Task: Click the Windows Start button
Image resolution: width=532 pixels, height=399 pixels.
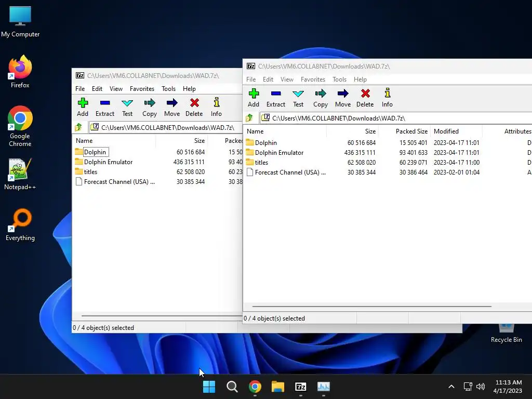Action: pyautogui.click(x=209, y=387)
